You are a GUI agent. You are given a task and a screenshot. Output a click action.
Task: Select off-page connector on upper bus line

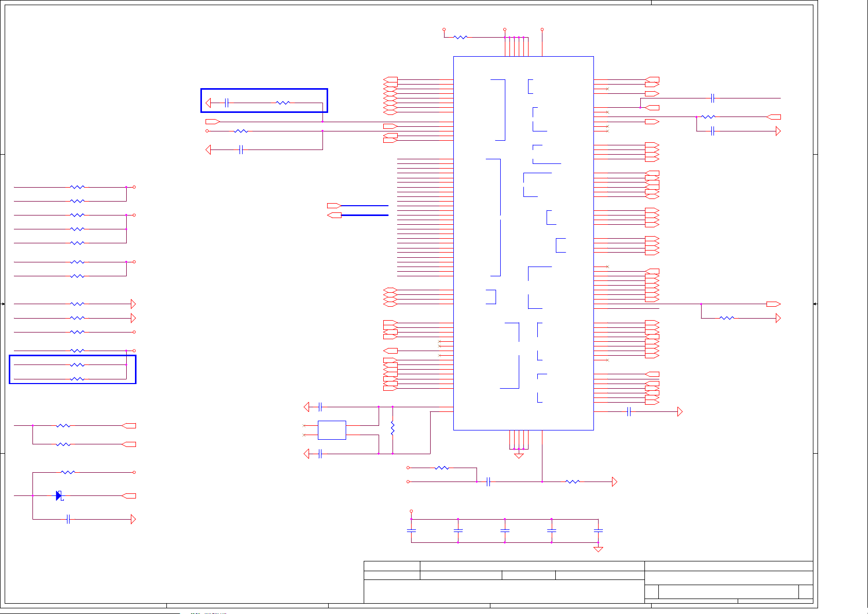click(334, 206)
